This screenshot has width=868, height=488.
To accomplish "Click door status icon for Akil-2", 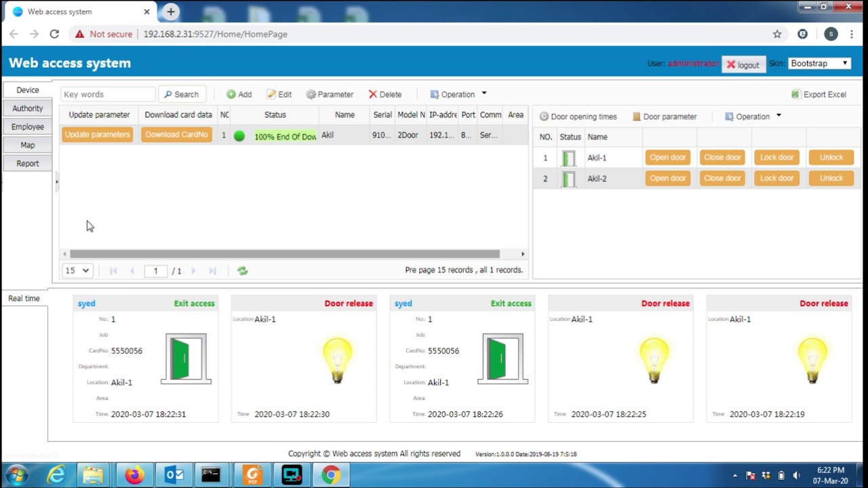I will tap(569, 179).
